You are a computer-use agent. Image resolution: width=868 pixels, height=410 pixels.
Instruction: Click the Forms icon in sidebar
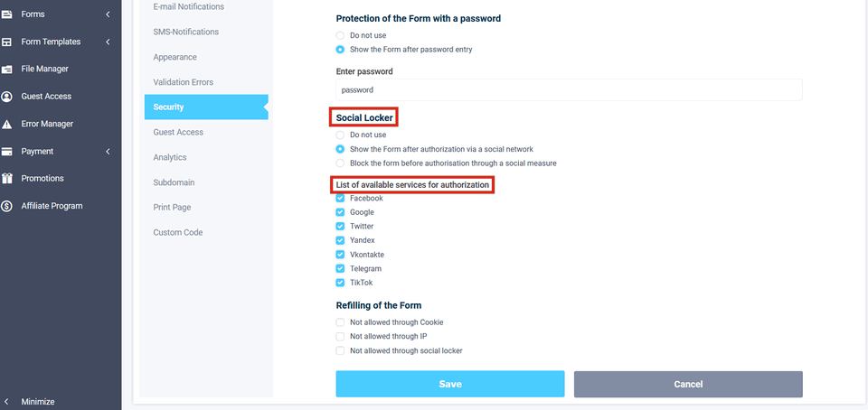point(7,14)
